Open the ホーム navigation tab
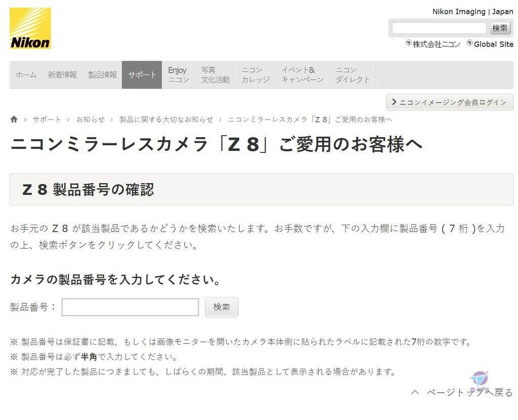The image size is (518, 420). click(x=26, y=75)
